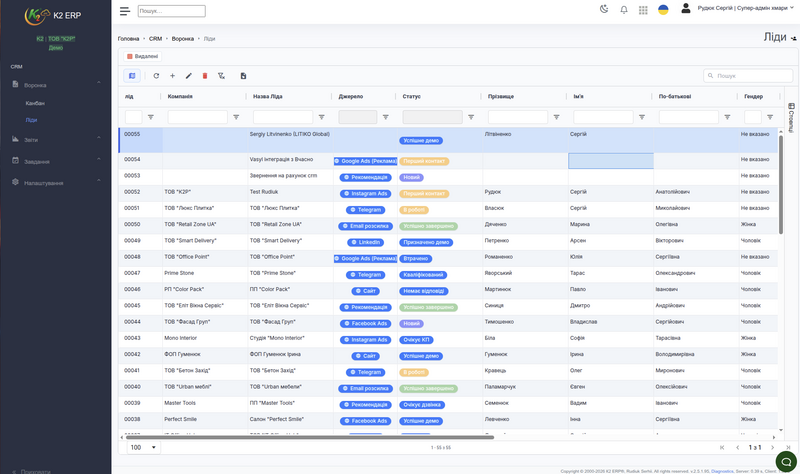Open Канбан in the sidebar
This screenshot has height=474, width=800.
tap(35, 103)
